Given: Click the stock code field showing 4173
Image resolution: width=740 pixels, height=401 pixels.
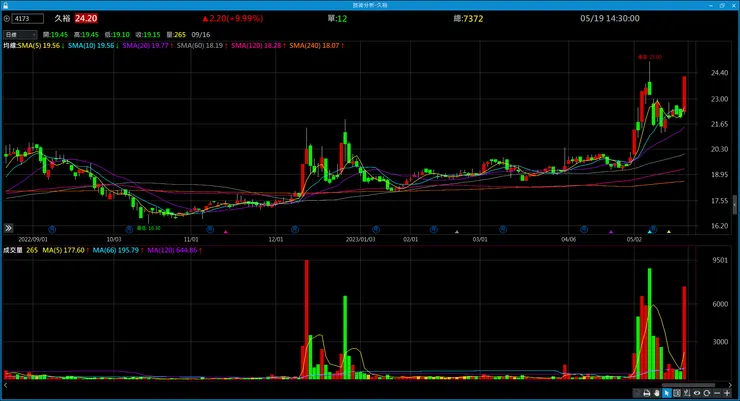Looking at the screenshot, I should click(28, 19).
